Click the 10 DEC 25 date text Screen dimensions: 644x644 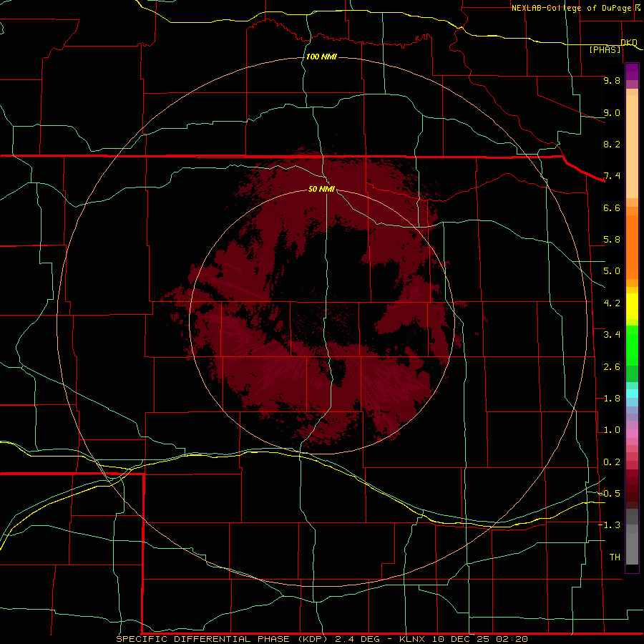tap(462, 639)
